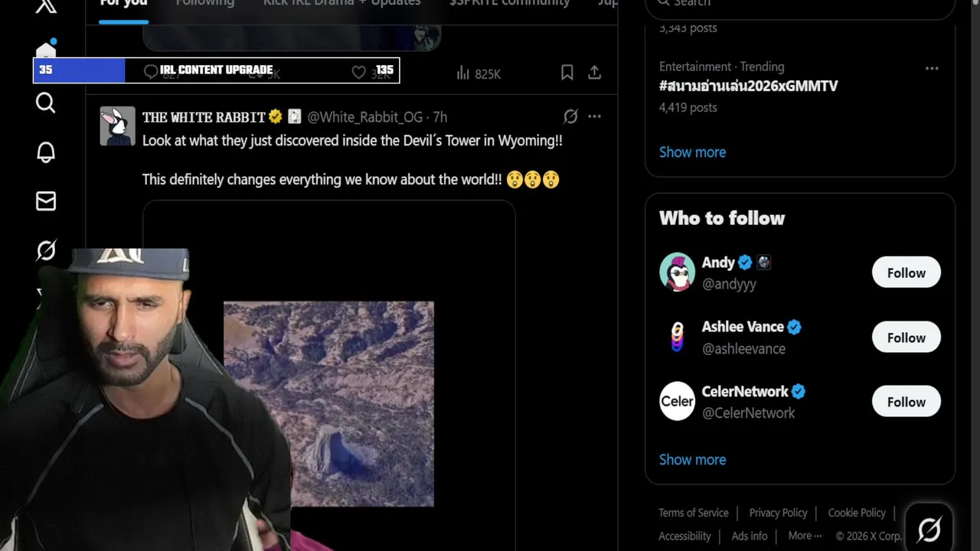Open Grok icon in left sidebar
Image resolution: width=980 pixels, height=551 pixels.
pos(46,249)
